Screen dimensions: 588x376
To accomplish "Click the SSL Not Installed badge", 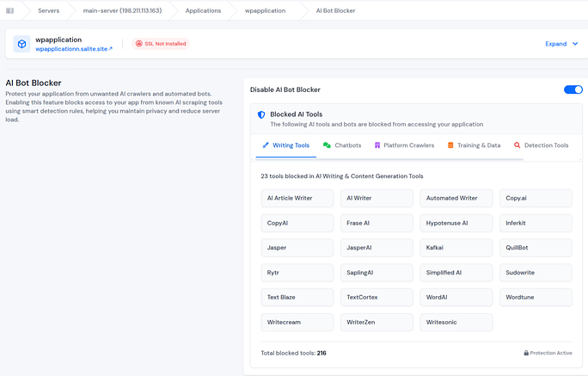I will click(160, 44).
